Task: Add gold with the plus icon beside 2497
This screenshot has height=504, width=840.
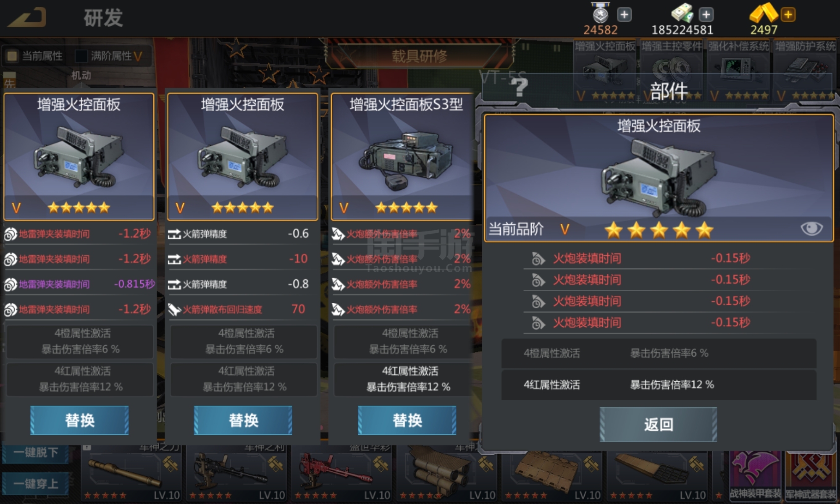Action: [x=788, y=15]
